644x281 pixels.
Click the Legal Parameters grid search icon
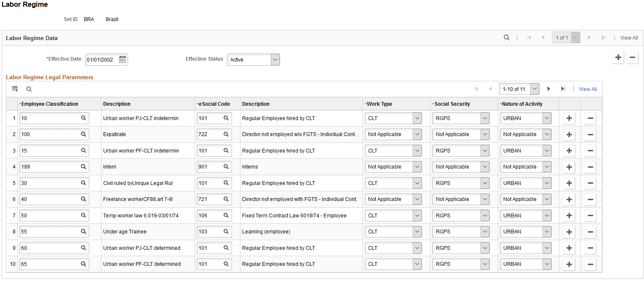pyautogui.click(x=29, y=89)
